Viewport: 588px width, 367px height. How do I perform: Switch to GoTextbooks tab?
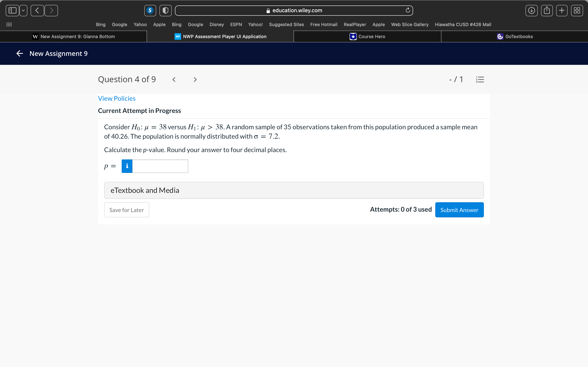click(514, 36)
